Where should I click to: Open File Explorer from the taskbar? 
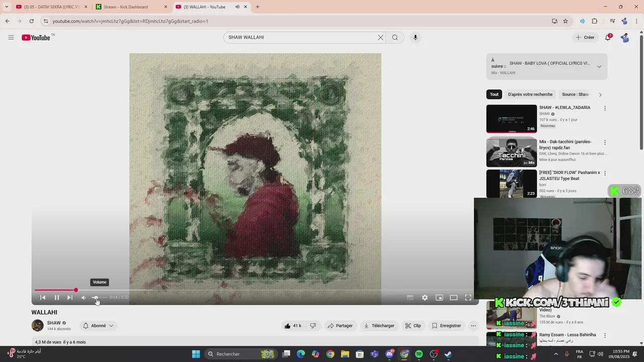[x=345, y=354]
